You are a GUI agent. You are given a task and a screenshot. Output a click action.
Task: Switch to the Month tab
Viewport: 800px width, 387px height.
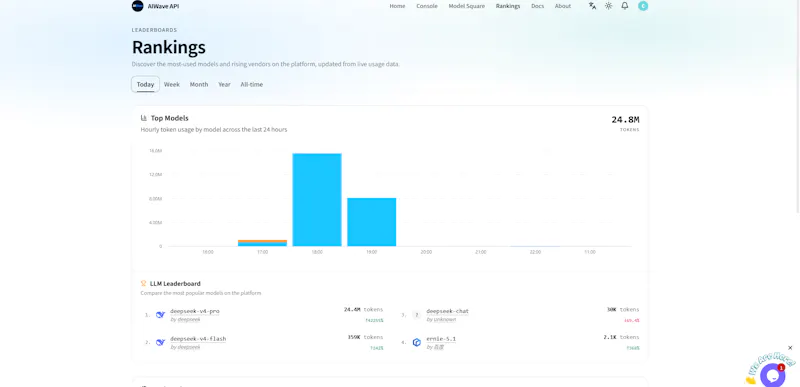click(199, 85)
